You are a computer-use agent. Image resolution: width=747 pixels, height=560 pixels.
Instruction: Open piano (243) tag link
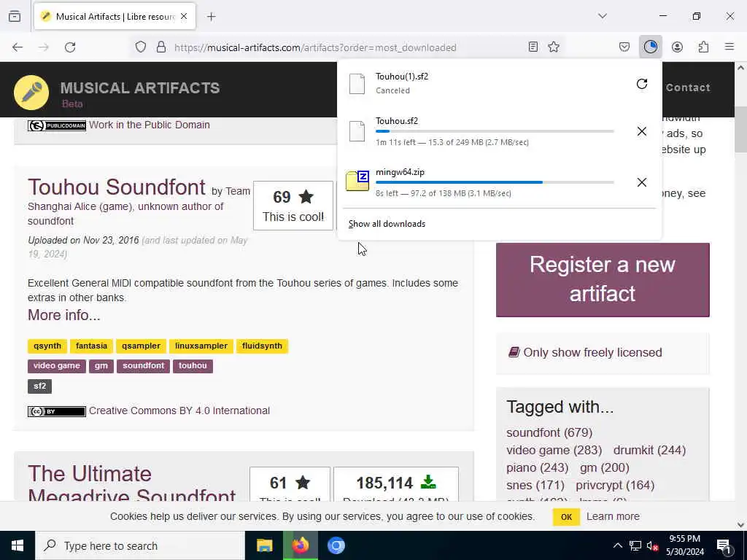tap(538, 467)
